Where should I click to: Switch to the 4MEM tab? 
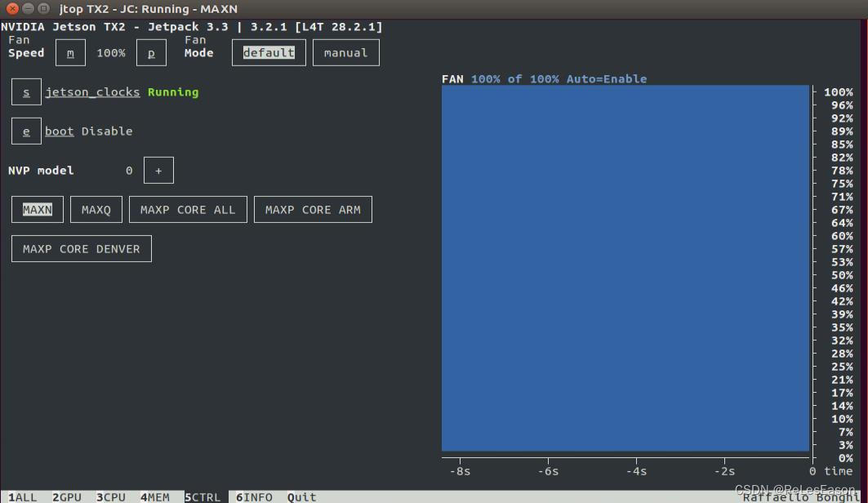(155, 497)
